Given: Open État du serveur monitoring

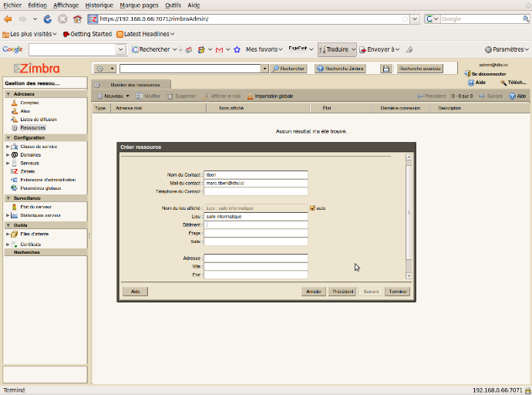Looking at the screenshot, I should point(35,207).
